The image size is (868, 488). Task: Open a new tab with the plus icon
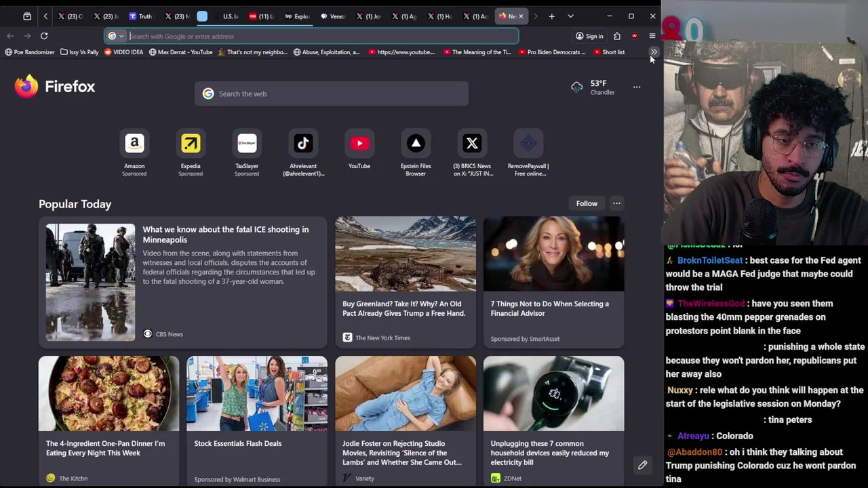tap(552, 16)
